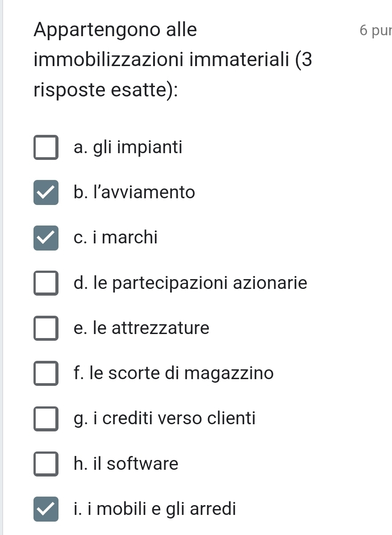Screen dimensions: 392x535
Task: Click the 'b. l'avviamento' label text
Action: tap(134, 192)
